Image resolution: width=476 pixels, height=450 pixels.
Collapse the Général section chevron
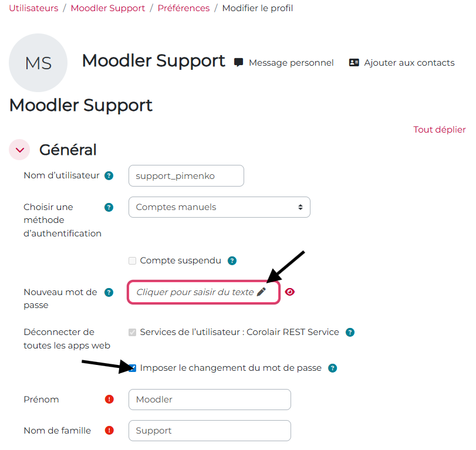tap(19, 150)
